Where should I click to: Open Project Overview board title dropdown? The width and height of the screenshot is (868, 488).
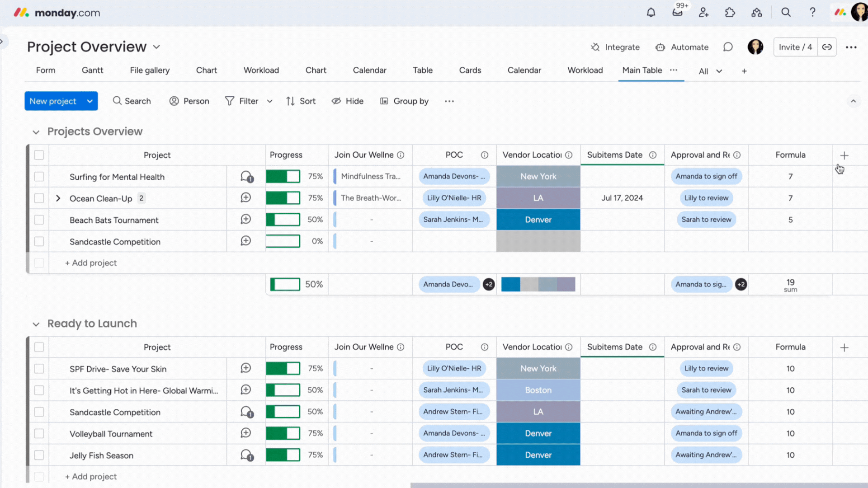[x=156, y=47]
